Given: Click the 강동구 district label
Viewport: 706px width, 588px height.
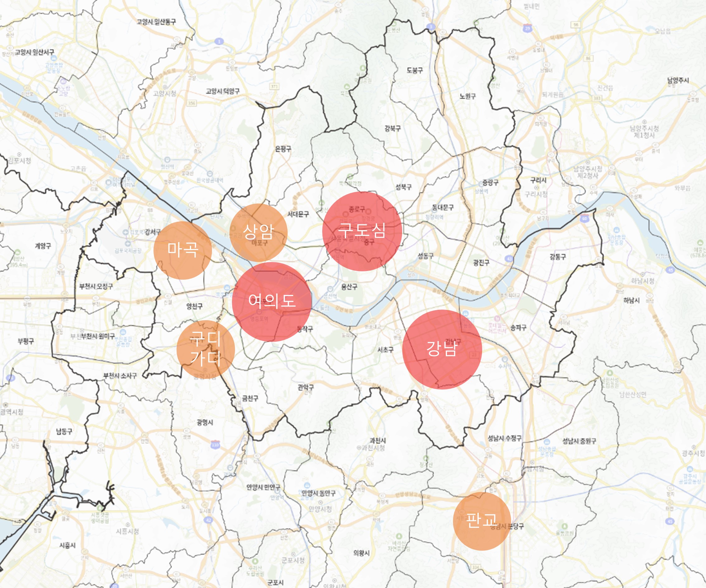Looking at the screenshot, I should (558, 257).
